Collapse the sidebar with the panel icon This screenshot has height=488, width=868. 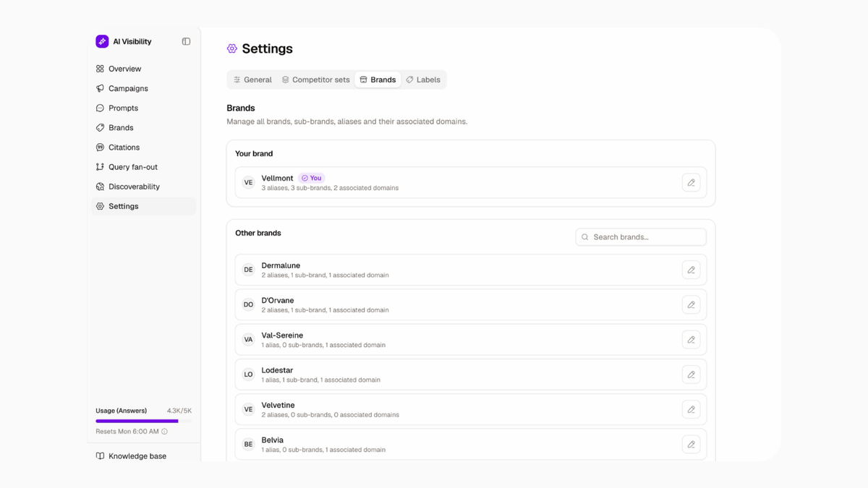[186, 42]
